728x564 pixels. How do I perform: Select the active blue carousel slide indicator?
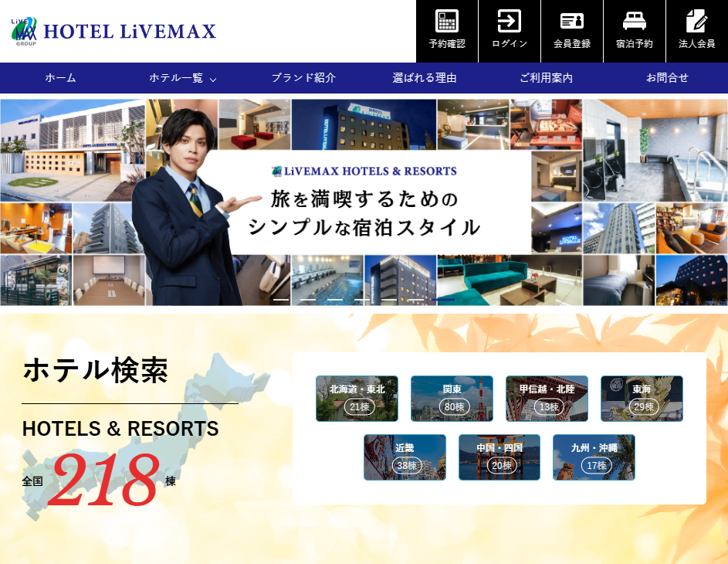tap(443, 300)
